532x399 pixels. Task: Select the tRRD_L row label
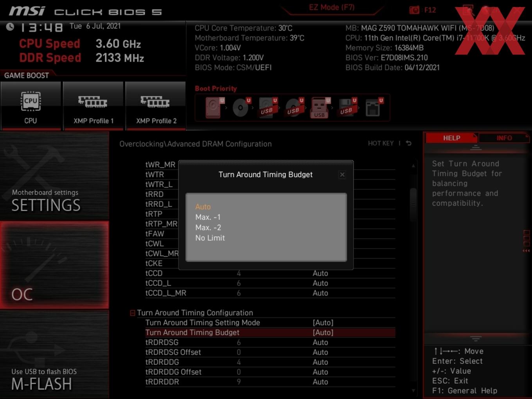click(x=159, y=204)
